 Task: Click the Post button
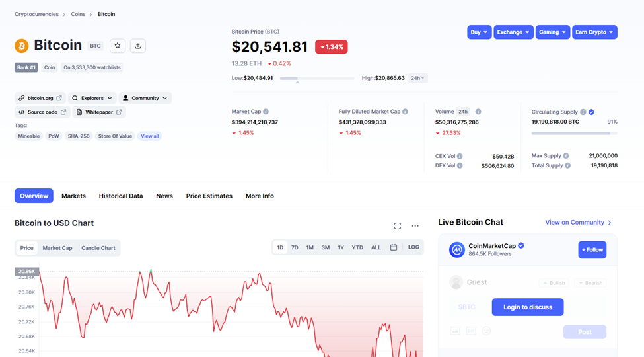click(585, 332)
